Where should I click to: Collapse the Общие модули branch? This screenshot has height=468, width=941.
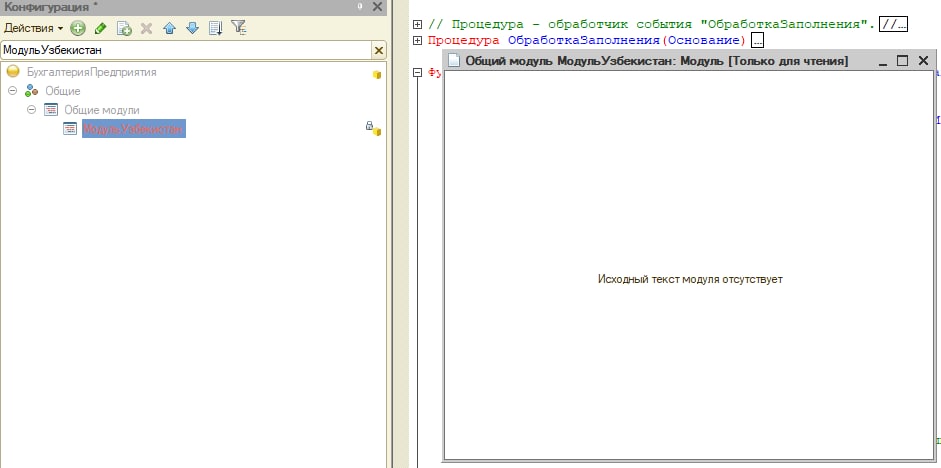coord(32,110)
